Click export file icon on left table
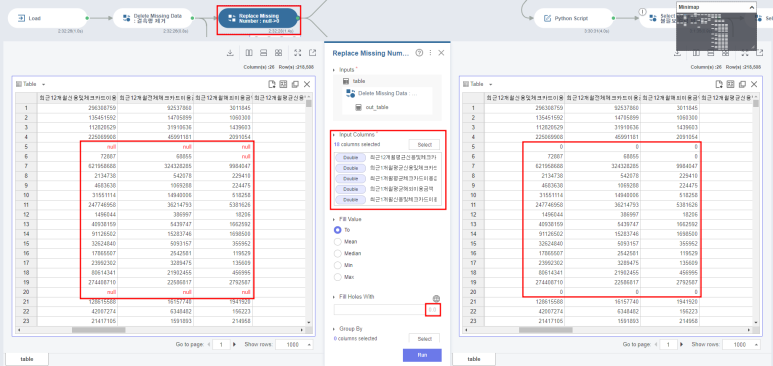 point(272,84)
